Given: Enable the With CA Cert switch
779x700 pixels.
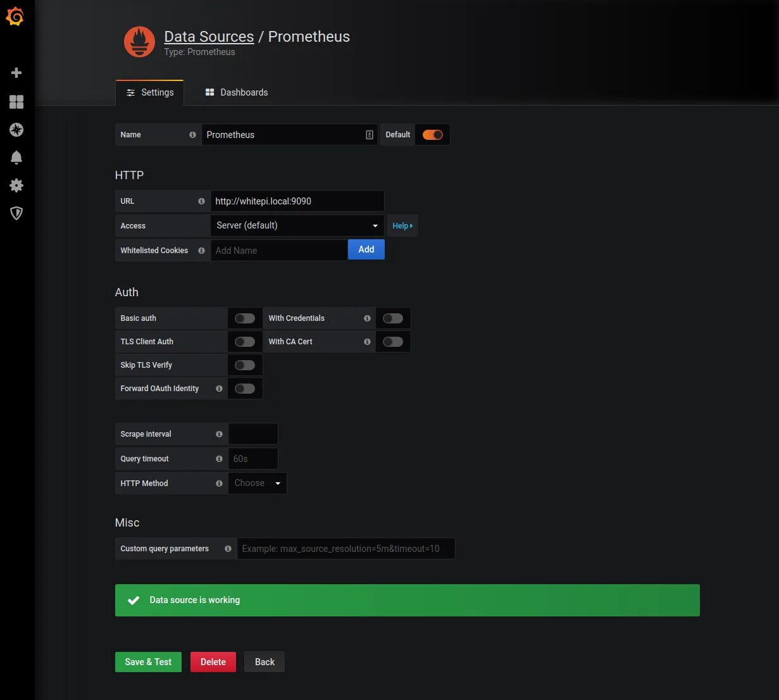Looking at the screenshot, I should pyautogui.click(x=393, y=342).
